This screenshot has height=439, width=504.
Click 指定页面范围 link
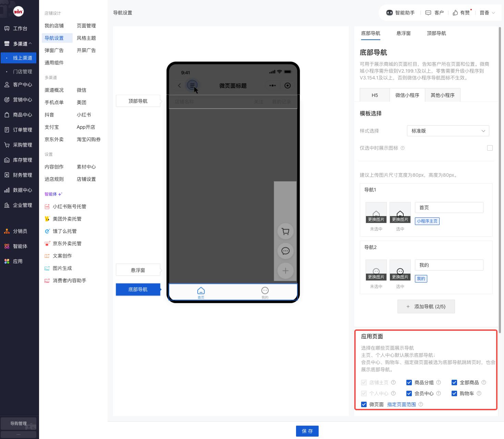401,404
